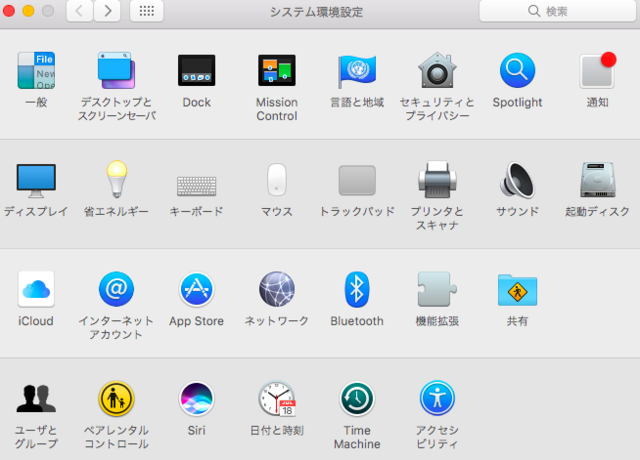640x460 pixels.
Task: Click the back navigation arrow button
Action: pos(80,11)
